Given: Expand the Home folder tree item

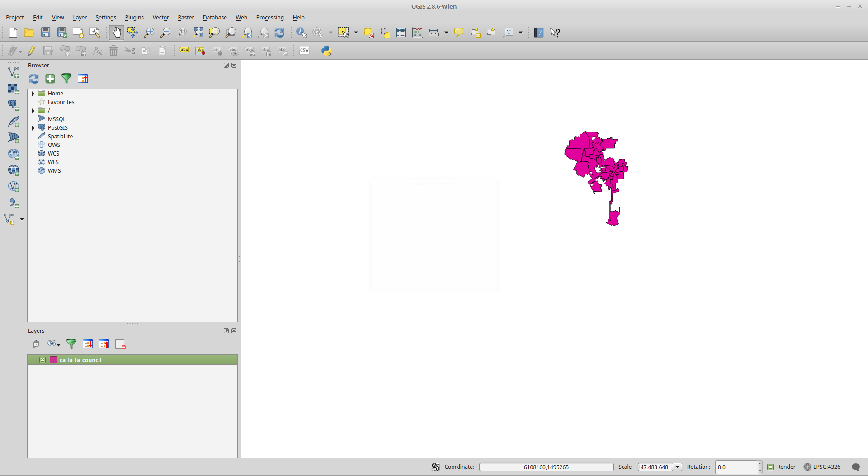Looking at the screenshot, I should (x=33, y=94).
